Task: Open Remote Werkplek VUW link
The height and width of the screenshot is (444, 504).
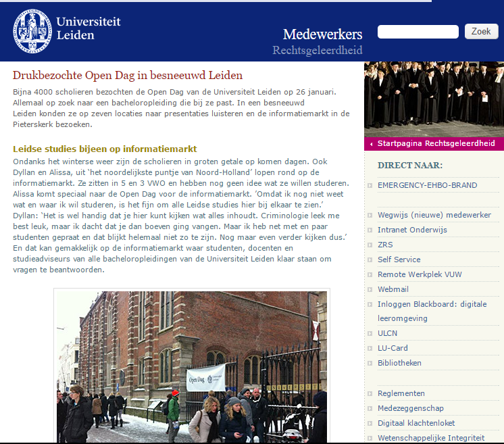Action: pyautogui.click(x=420, y=274)
